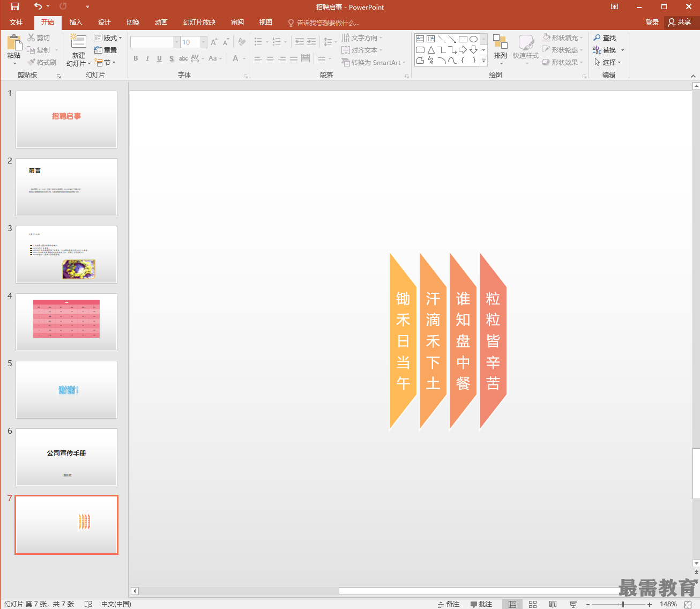Image resolution: width=700 pixels, height=609 pixels.
Task: Click the zoom in plus button
Action: (x=650, y=604)
